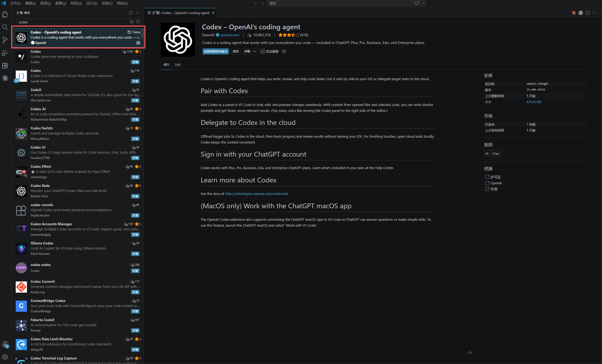
Task: Click the scroll-to-top chevron arrow
Action: 470,353
